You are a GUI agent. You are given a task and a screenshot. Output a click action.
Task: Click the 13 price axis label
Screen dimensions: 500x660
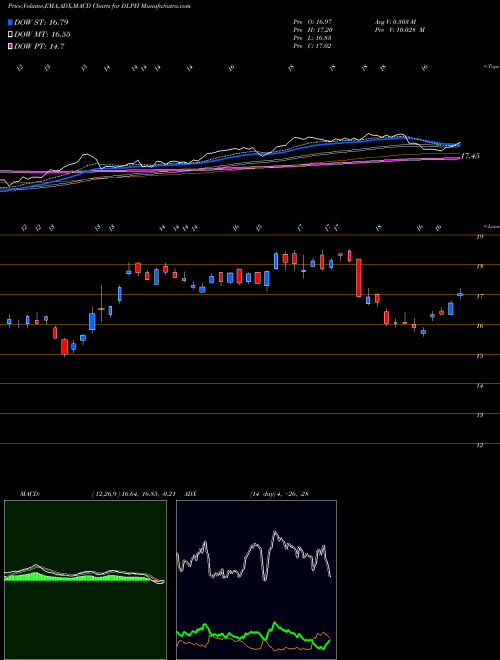pos(479,415)
